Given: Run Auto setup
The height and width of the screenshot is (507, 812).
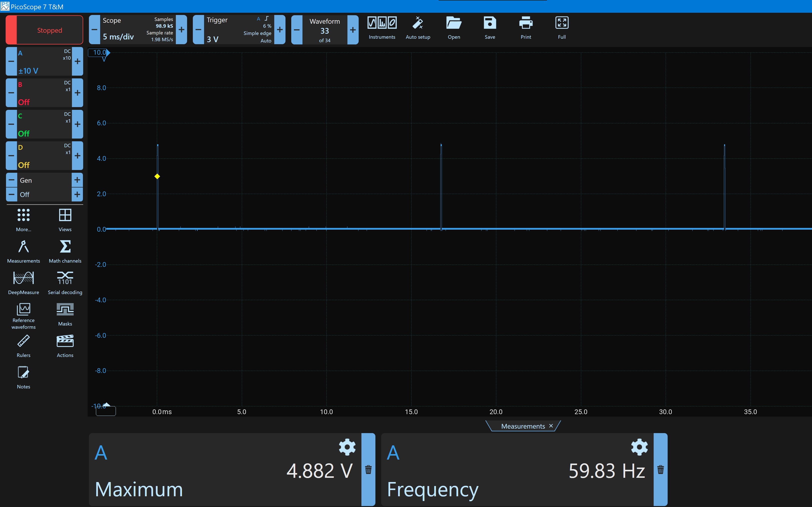Looking at the screenshot, I should click(418, 28).
